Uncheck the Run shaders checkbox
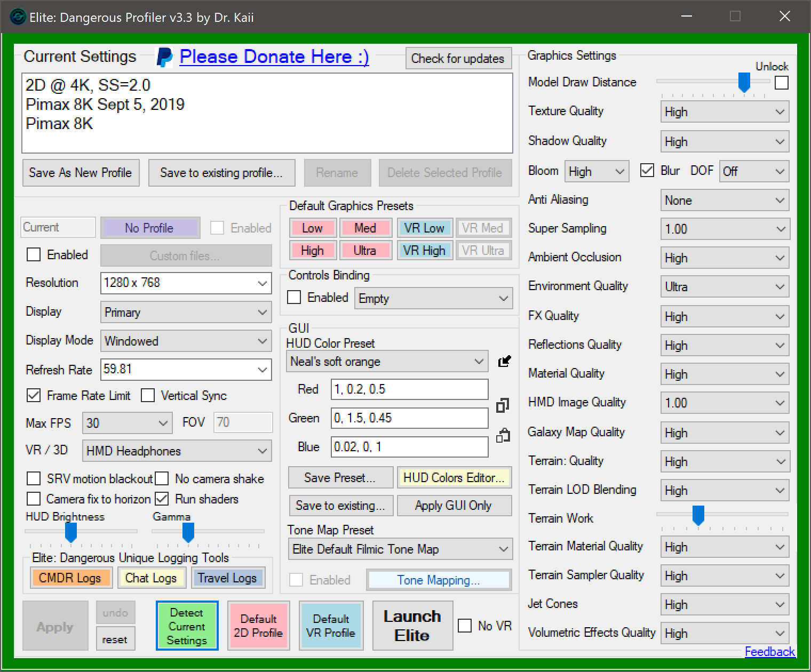Image resolution: width=811 pixels, height=672 pixels. click(162, 499)
